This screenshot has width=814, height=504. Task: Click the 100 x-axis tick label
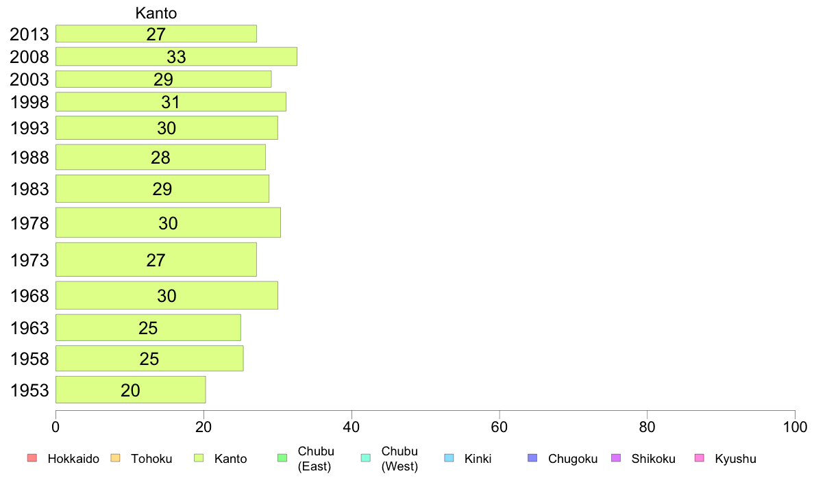point(795,427)
